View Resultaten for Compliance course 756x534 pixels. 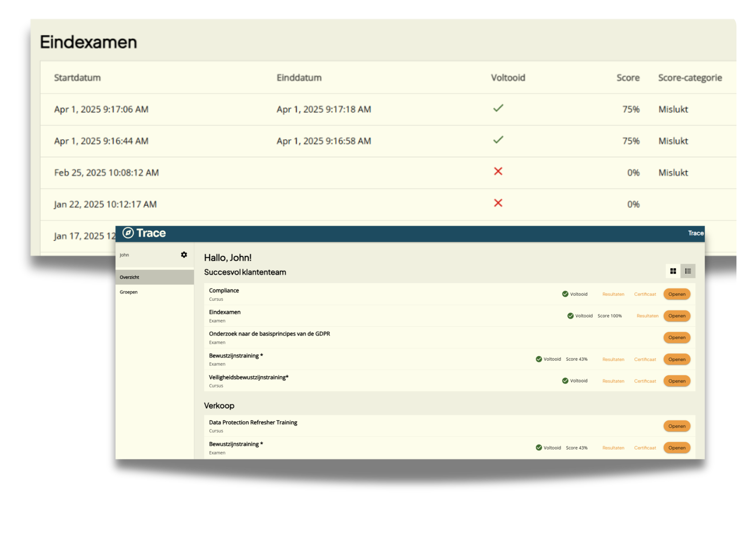click(x=613, y=294)
